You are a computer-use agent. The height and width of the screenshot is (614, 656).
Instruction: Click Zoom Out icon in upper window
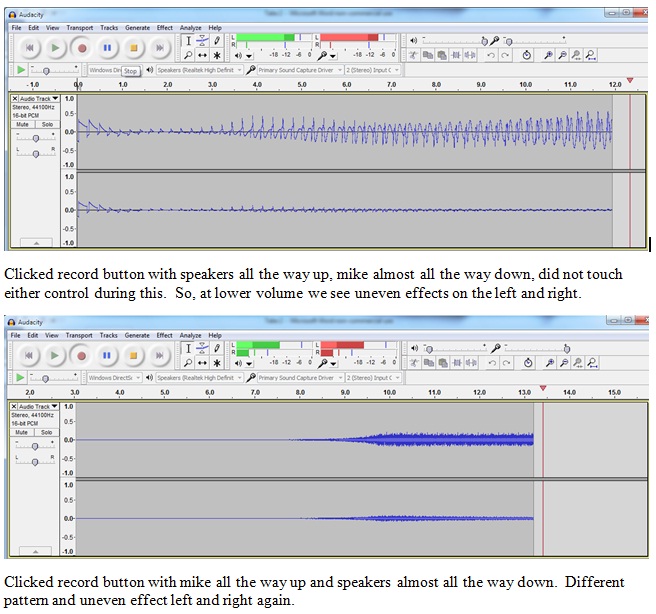(x=562, y=55)
